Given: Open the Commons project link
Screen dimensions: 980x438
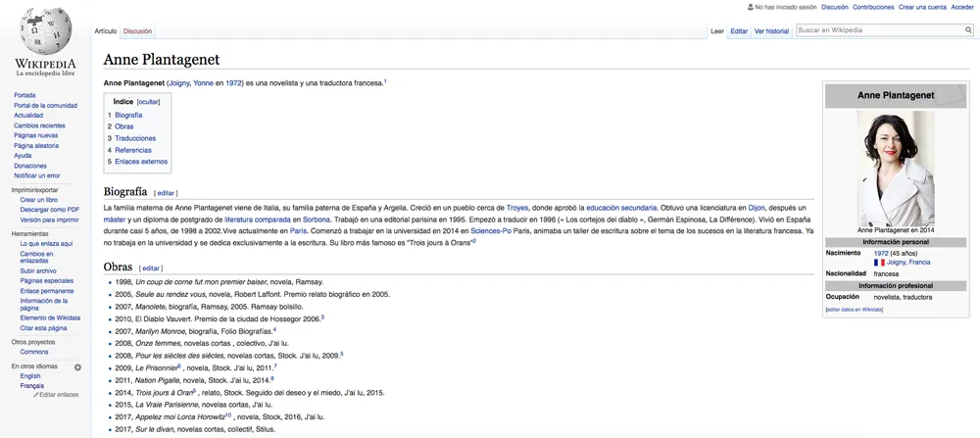Looking at the screenshot, I should (x=33, y=352).
